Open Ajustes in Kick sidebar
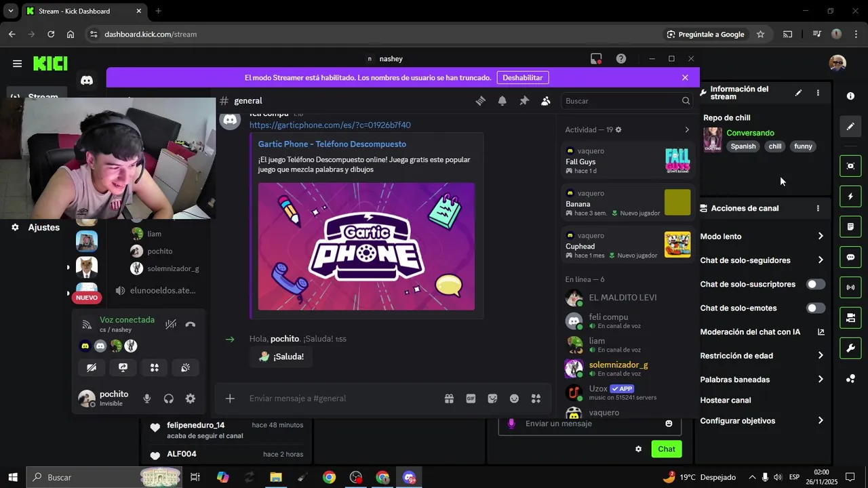868x488 pixels. click(x=35, y=228)
